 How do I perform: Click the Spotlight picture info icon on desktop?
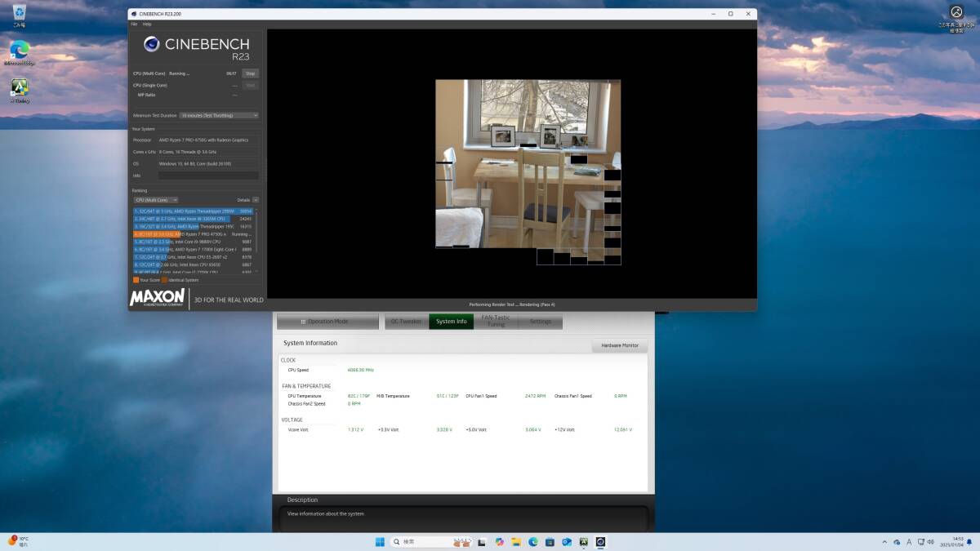956,16
